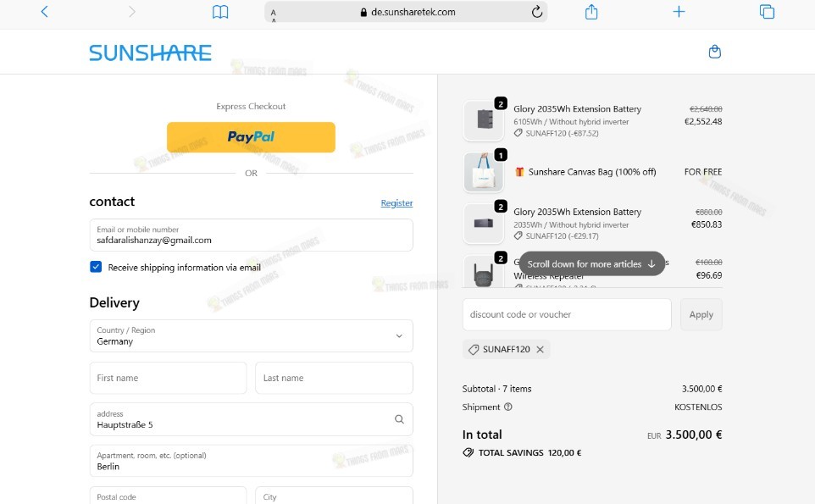This screenshot has height=504, width=815.
Task: Click the TOTAL SAVINGS tag icon
Action: tap(468, 452)
